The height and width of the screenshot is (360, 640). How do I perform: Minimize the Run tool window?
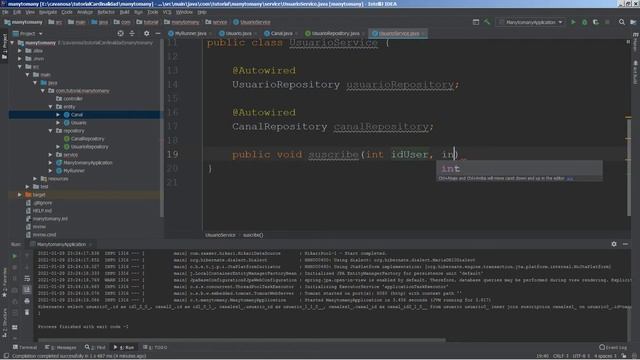pos(625,244)
